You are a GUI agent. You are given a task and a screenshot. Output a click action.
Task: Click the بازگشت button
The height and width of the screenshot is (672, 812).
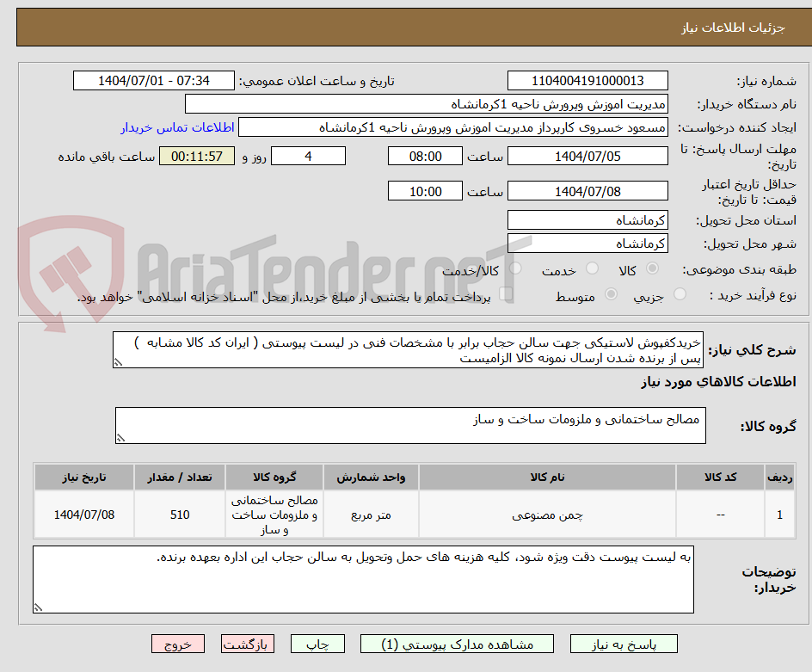click(x=248, y=644)
